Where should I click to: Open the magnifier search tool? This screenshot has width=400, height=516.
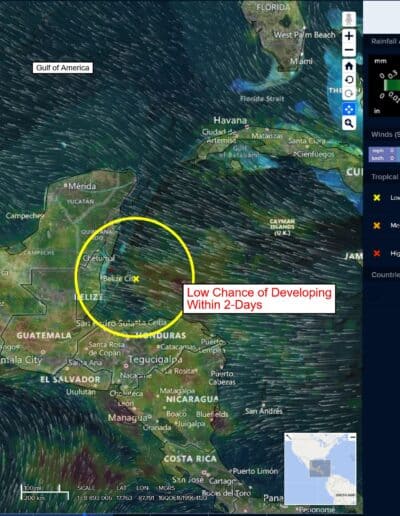coord(349,123)
